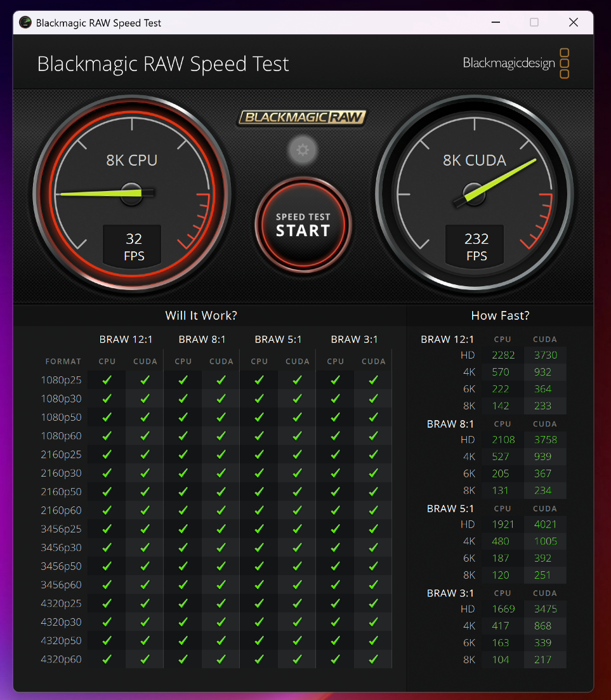Click the 1080p30 BRAW 12:1 CUDA checkmark

[145, 399]
